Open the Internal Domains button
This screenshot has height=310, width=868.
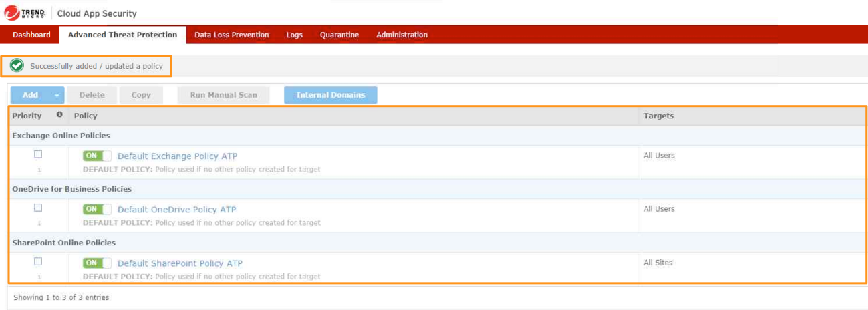coord(331,95)
